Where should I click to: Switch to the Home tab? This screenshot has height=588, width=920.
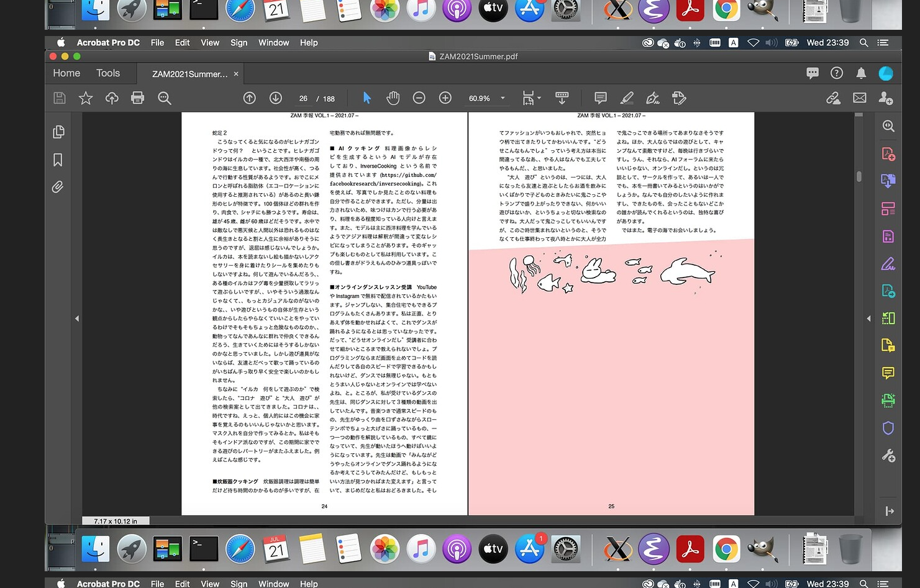[x=66, y=73]
